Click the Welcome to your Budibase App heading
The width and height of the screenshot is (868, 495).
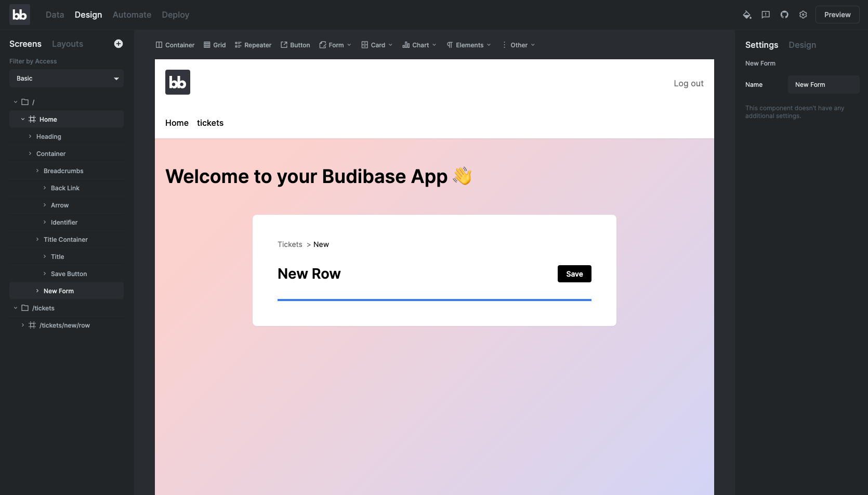click(x=318, y=176)
